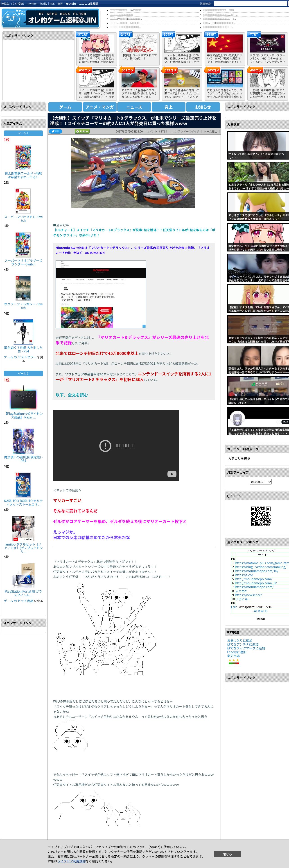Image resolution: width=289 pixels, height=868 pixels.
Task: Click the コメント（371） link
Action: tap(157, 131)
